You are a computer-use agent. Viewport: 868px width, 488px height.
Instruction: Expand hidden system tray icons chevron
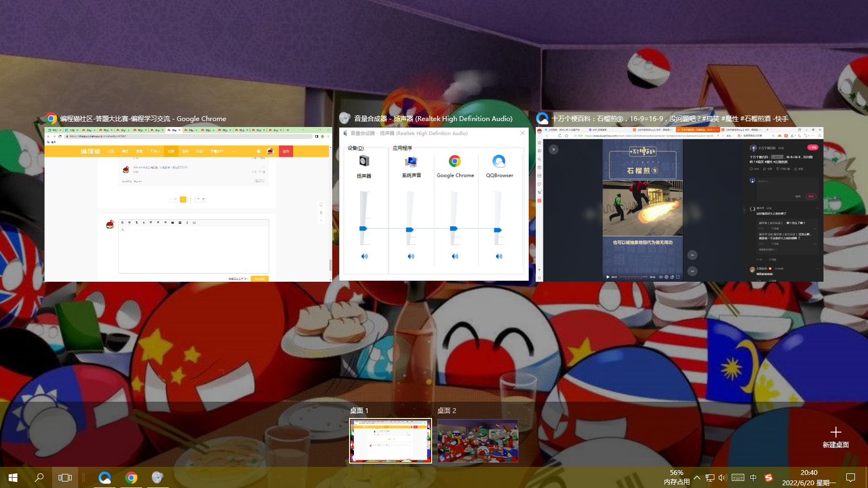tap(697, 478)
